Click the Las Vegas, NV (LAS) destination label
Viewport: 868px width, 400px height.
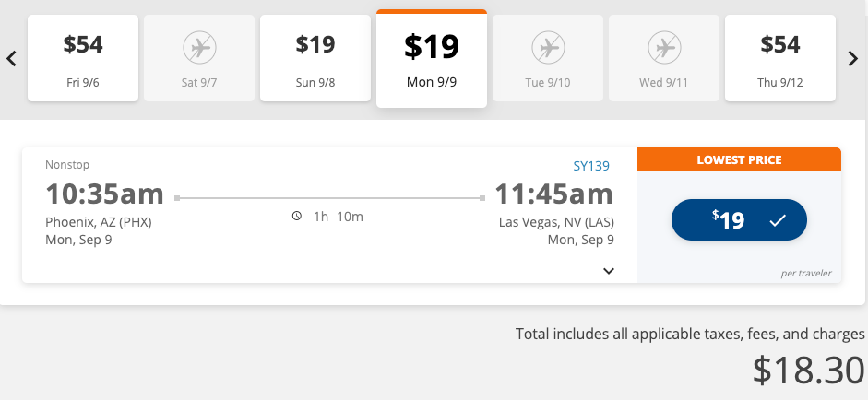click(556, 222)
